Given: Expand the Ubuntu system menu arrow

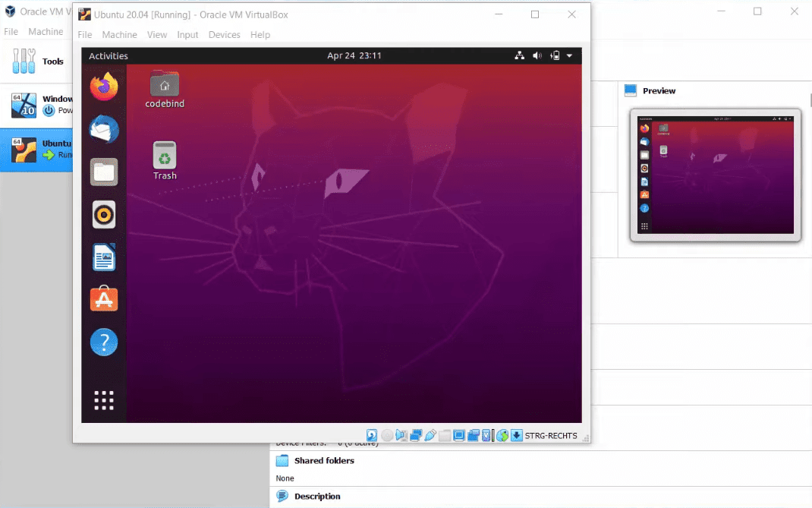Looking at the screenshot, I should (x=569, y=55).
